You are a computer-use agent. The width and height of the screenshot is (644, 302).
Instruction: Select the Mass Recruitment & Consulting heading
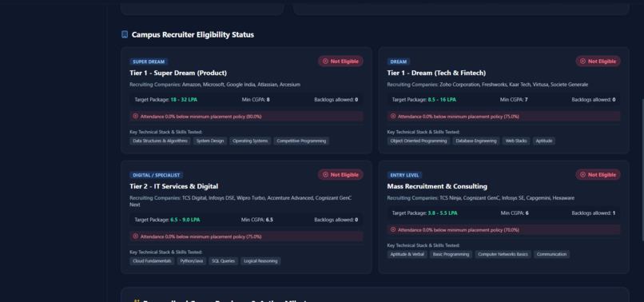tap(437, 186)
